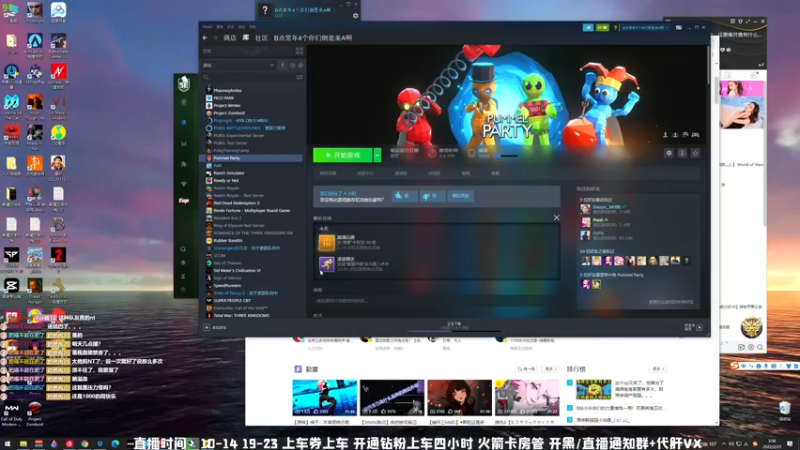Screen dimensions: 800x450
Task: Click Recycle Bin desktop icon
Action: coord(785,410)
